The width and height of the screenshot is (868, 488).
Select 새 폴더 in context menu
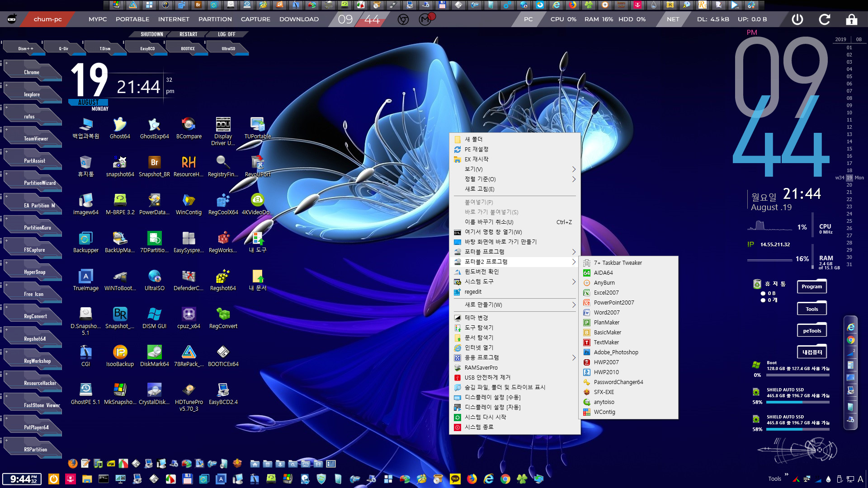(515, 139)
